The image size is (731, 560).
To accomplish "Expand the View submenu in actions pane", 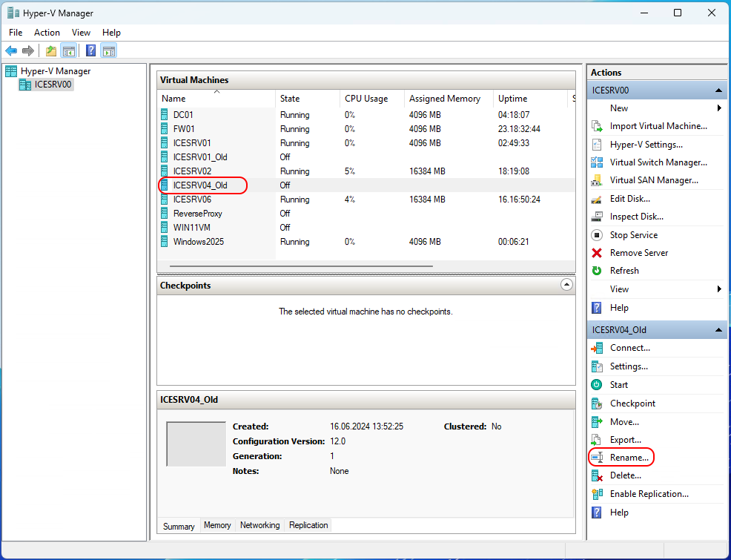I will (719, 289).
